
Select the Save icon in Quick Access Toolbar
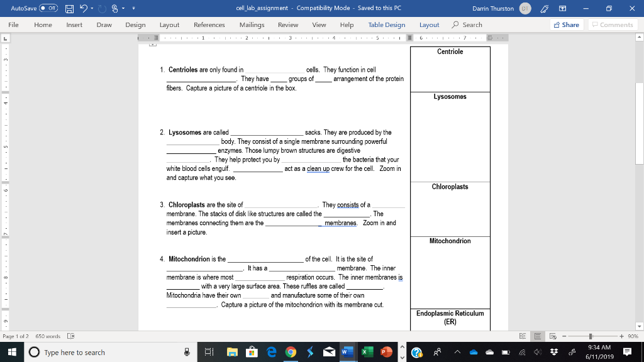[70, 8]
